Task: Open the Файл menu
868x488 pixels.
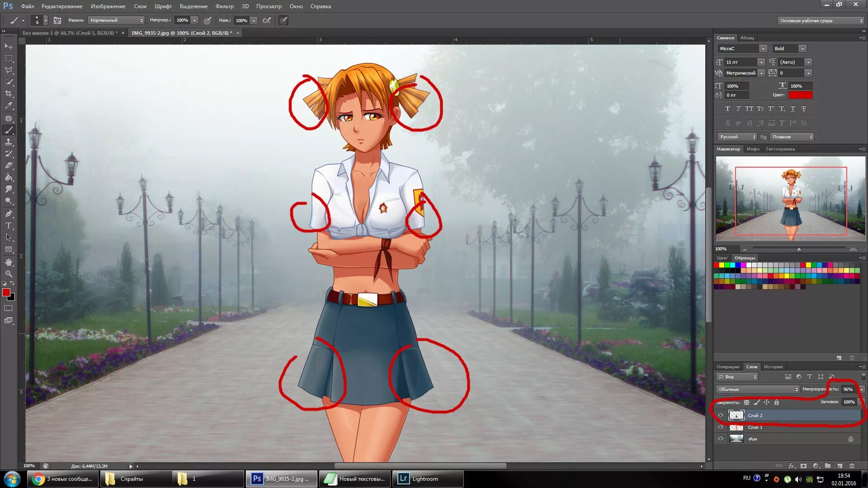Action: pos(28,6)
